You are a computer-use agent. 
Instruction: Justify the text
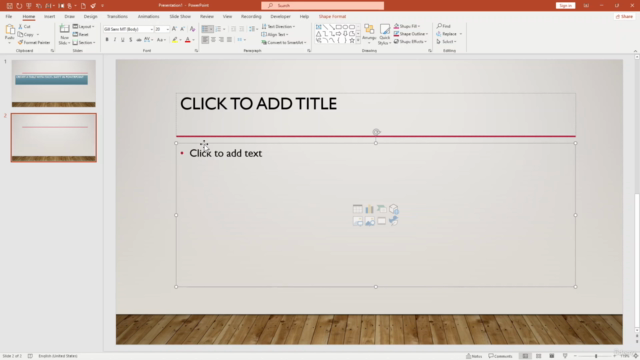pyautogui.click(x=229, y=40)
